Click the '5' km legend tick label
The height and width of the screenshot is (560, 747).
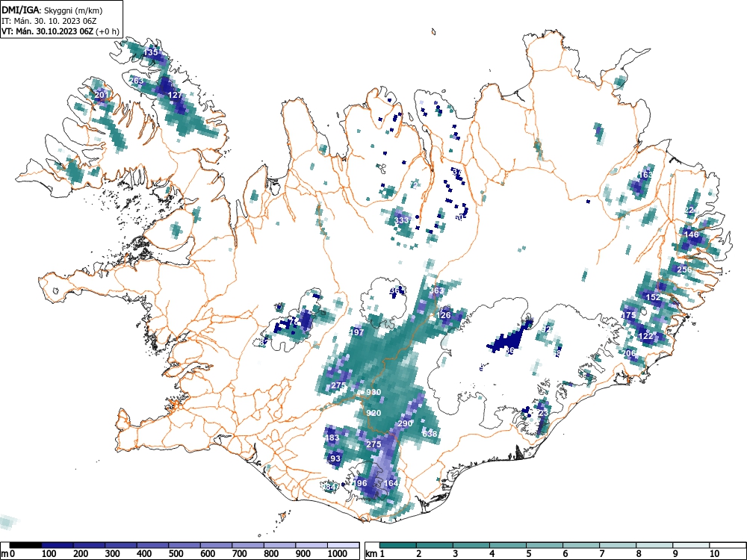tap(529, 554)
